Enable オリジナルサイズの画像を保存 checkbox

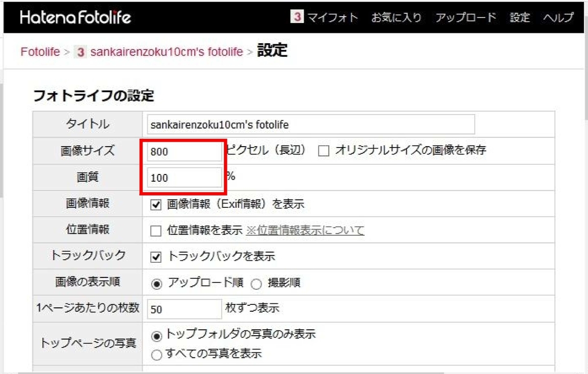323,151
